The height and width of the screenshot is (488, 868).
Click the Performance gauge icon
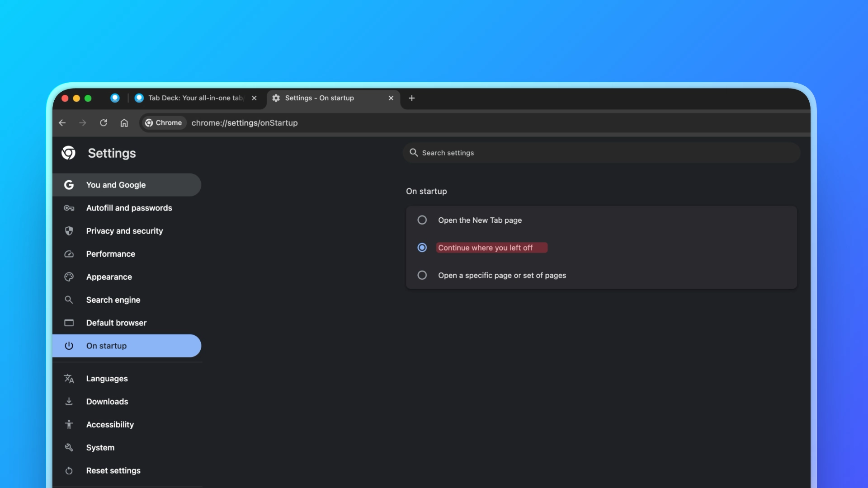[x=69, y=254]
